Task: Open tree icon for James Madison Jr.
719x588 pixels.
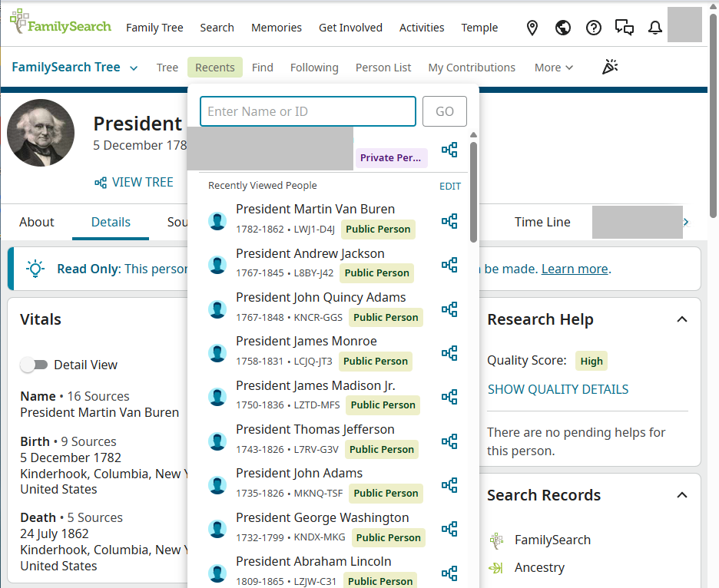Action: click(449, 397)
